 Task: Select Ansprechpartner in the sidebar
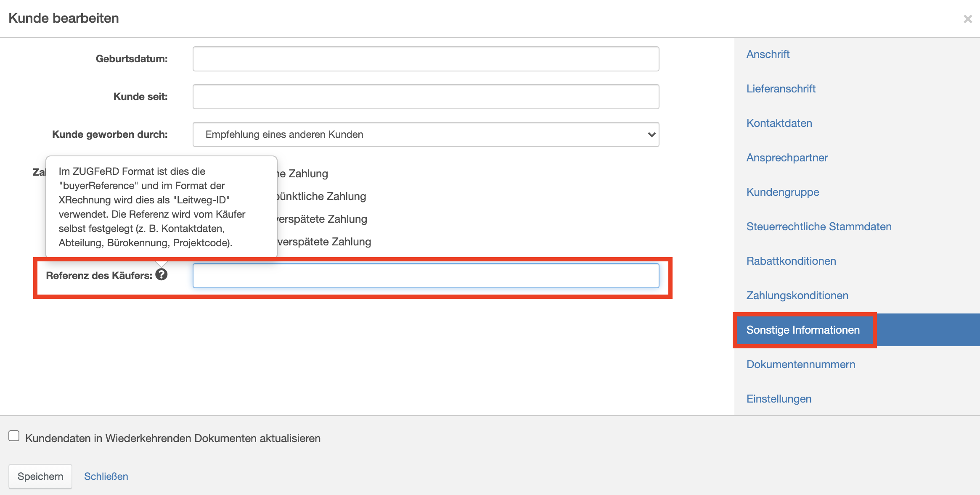[787, 158]
